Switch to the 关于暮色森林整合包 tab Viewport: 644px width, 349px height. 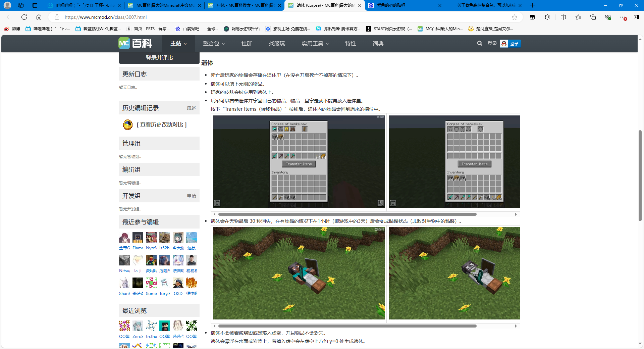485,5
